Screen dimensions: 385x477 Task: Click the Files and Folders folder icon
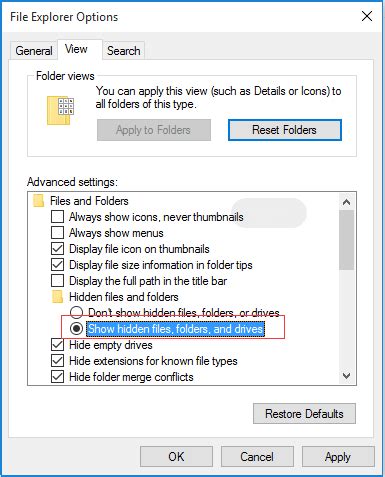(x=38, y=201)
